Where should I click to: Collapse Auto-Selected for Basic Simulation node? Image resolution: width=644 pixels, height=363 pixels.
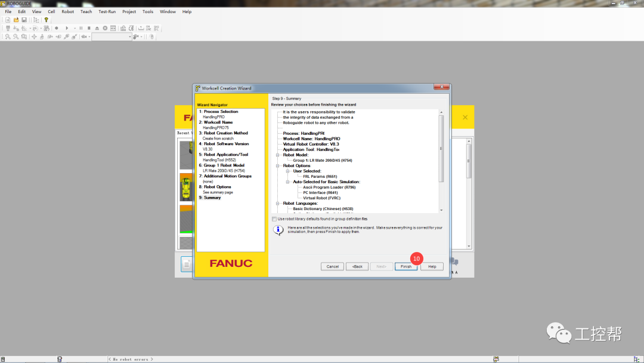[288, 181]
